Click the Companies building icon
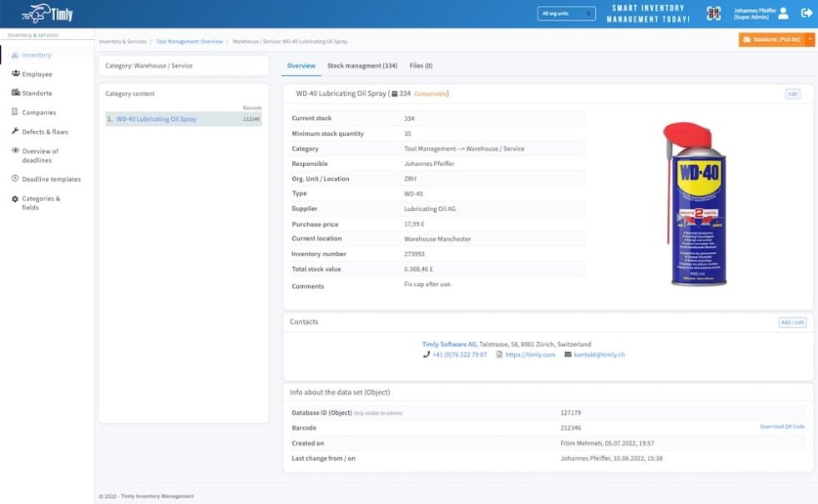 (x=15, y=112)
